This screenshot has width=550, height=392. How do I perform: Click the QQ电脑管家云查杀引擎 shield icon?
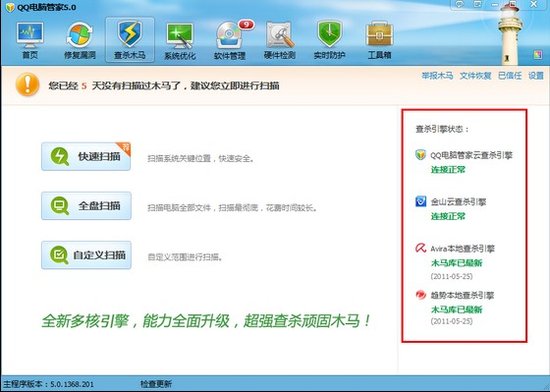pyautogui.click(x=421, y=155)
